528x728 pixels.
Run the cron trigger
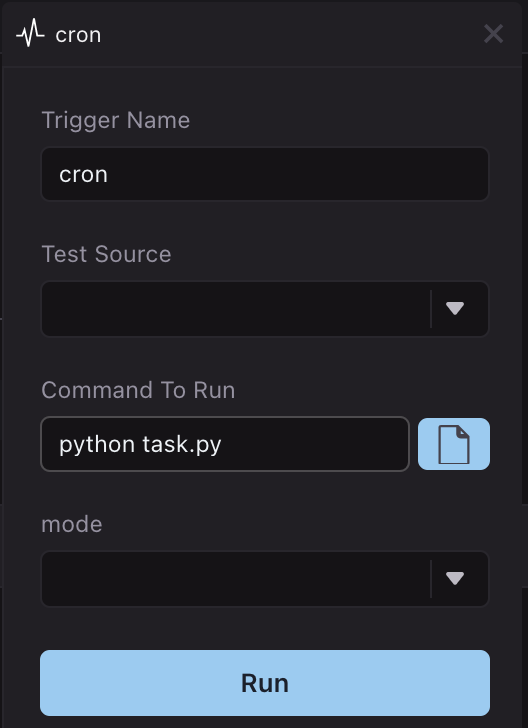pyautogui.click(x=265, y=682)
